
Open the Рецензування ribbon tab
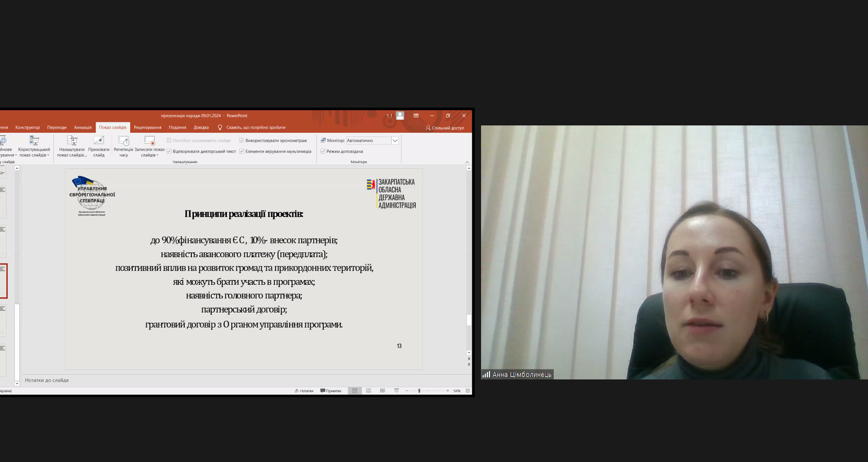147,128
